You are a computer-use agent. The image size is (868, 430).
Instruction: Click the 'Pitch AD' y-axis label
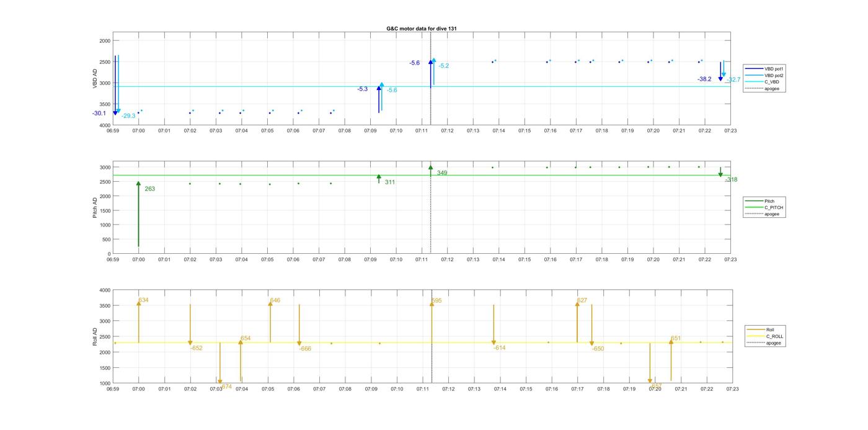pos(95,208)
